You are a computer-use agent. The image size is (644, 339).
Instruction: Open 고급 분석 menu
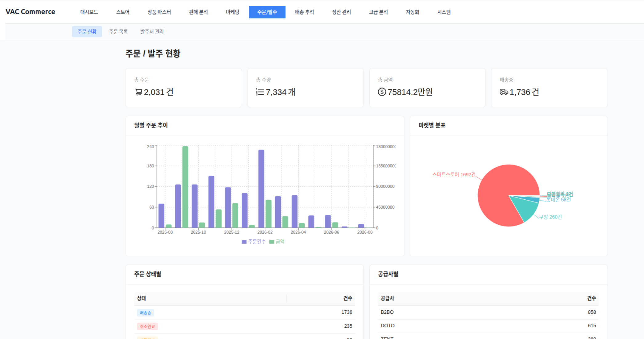coord(378,12)
